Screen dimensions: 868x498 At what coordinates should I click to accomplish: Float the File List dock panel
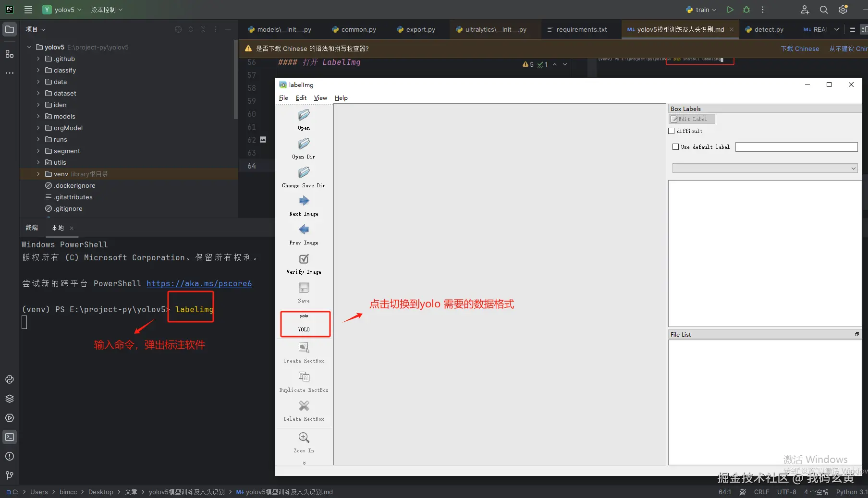[856, 334]
